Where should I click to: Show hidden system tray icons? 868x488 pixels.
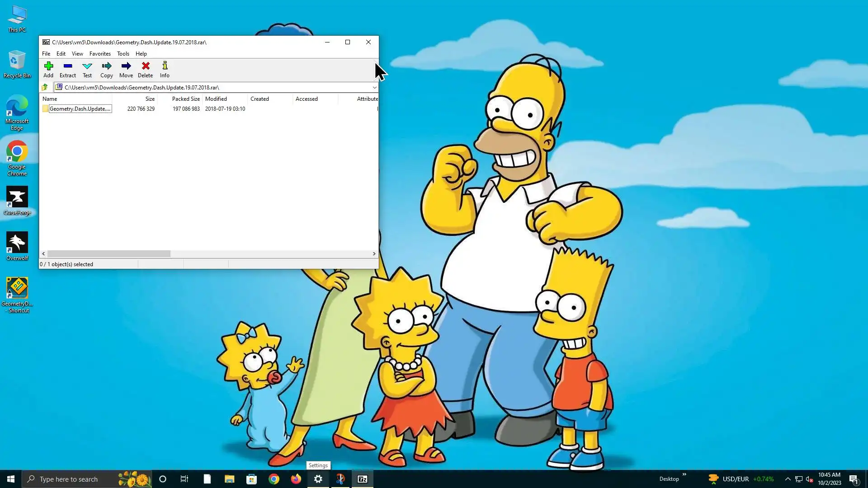click(x=788, y=479)
